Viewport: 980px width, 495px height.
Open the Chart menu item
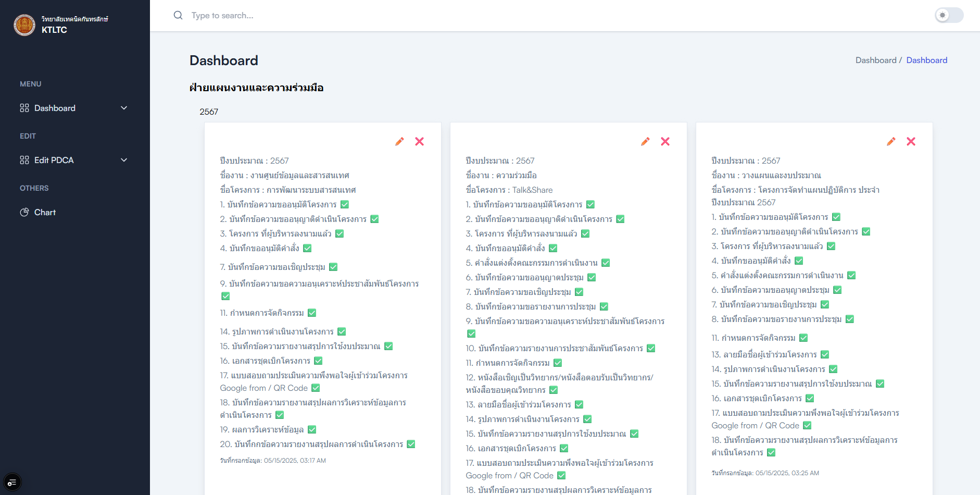45,213
